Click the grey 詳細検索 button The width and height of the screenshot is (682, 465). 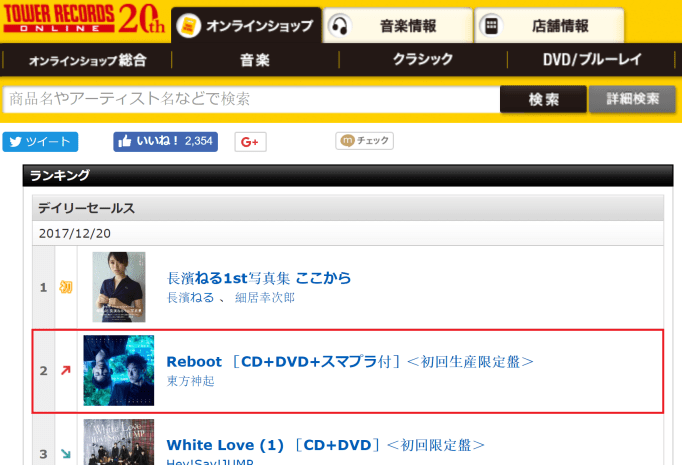click(632, 99)
